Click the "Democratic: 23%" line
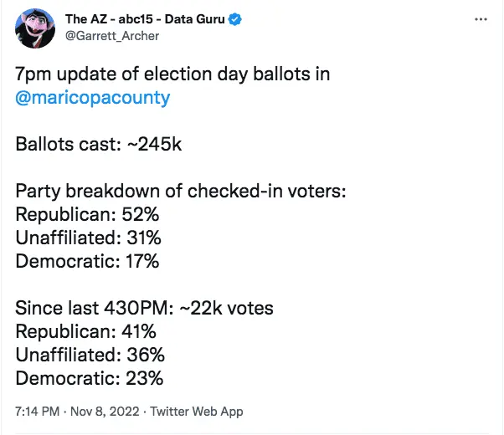Viewport: 504px width, 435px height. tap(89, 378)
